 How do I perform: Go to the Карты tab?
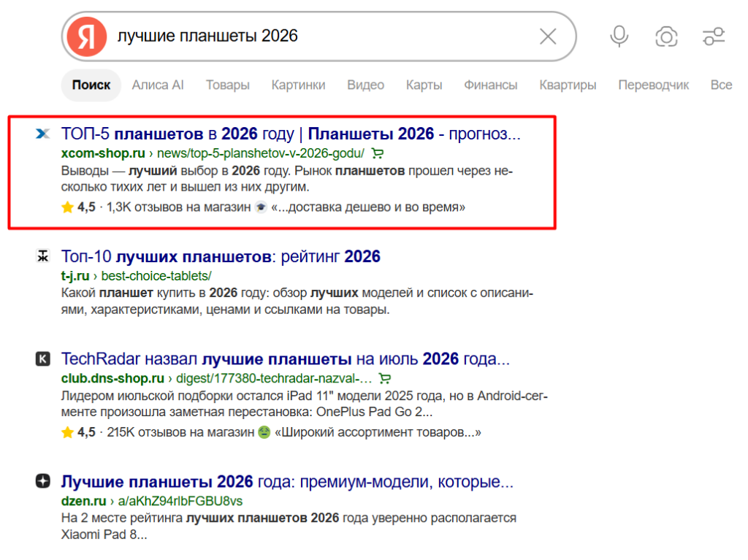tap(424, 85)
